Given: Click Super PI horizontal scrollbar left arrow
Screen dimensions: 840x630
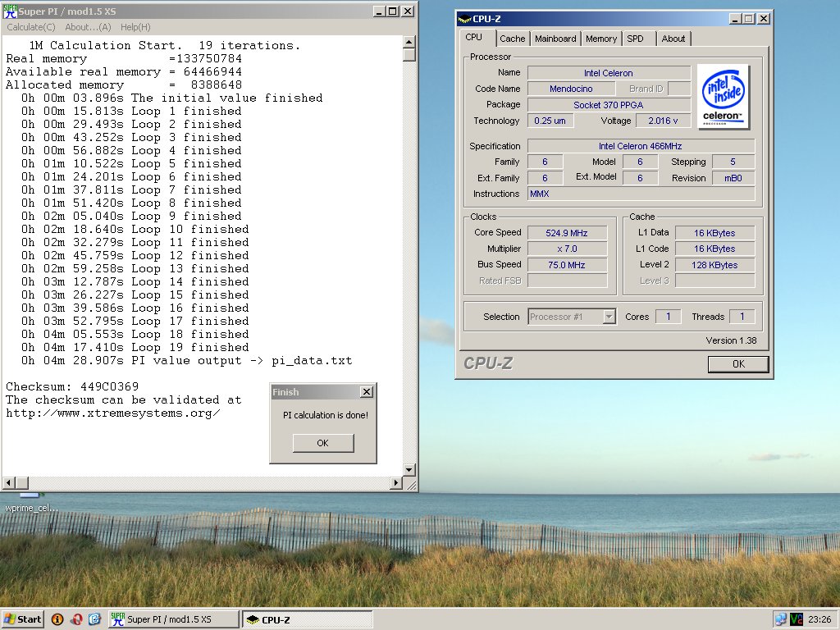Looking at the screenshot, I should click(8, 482).
